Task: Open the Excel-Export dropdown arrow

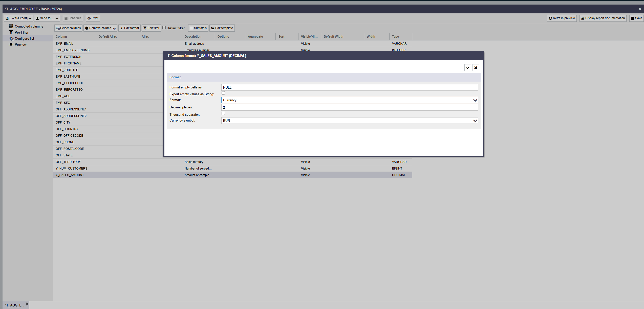Action: tap(30, 18)
